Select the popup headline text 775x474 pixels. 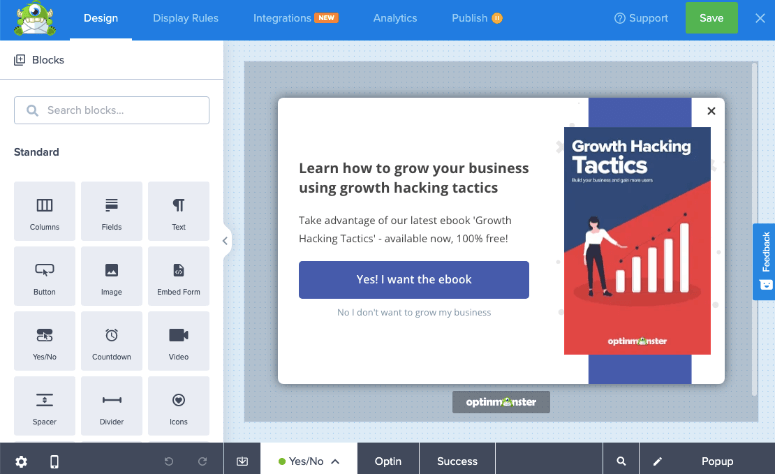click(x=414, y=178)
